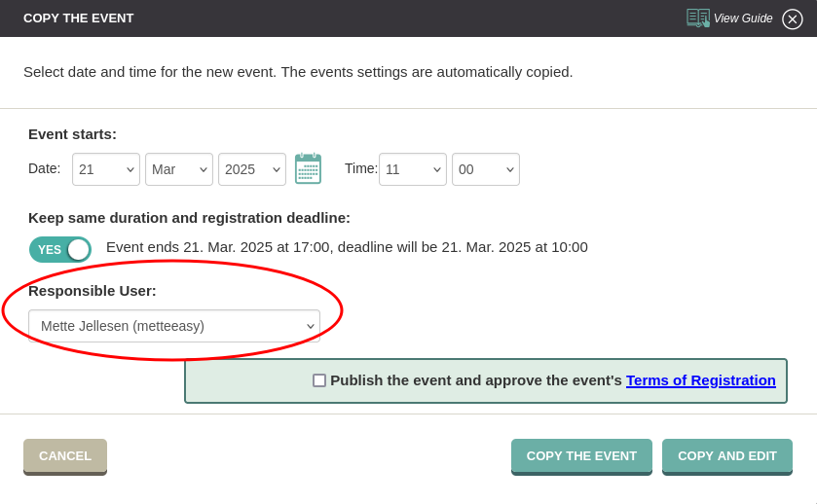Click the Copy and Edit button

[727, 456]
